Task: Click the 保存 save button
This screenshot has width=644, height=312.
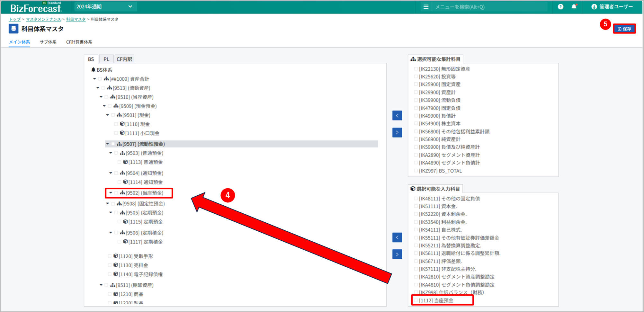Action: click(x=624, y=29)
